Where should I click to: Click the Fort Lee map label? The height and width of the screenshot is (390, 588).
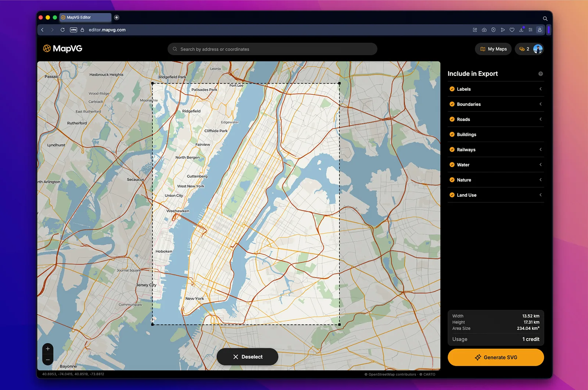click(236, 85)
